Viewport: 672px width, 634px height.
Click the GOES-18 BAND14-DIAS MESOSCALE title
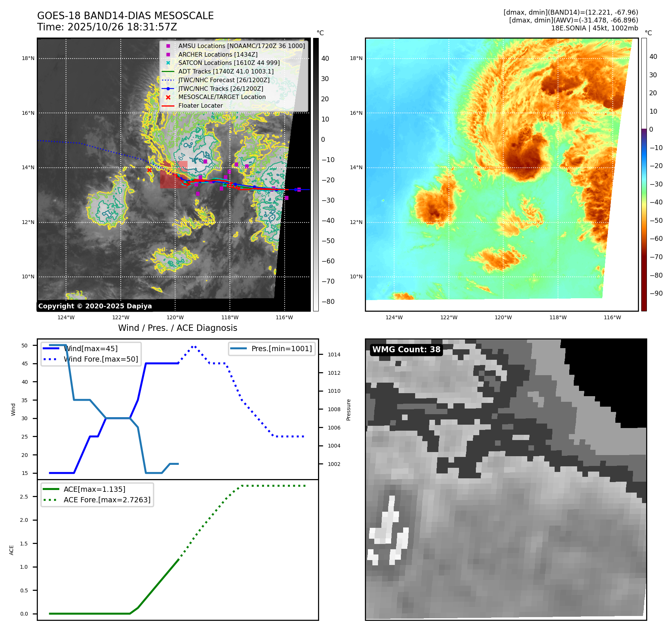click(x=125, y=16)
